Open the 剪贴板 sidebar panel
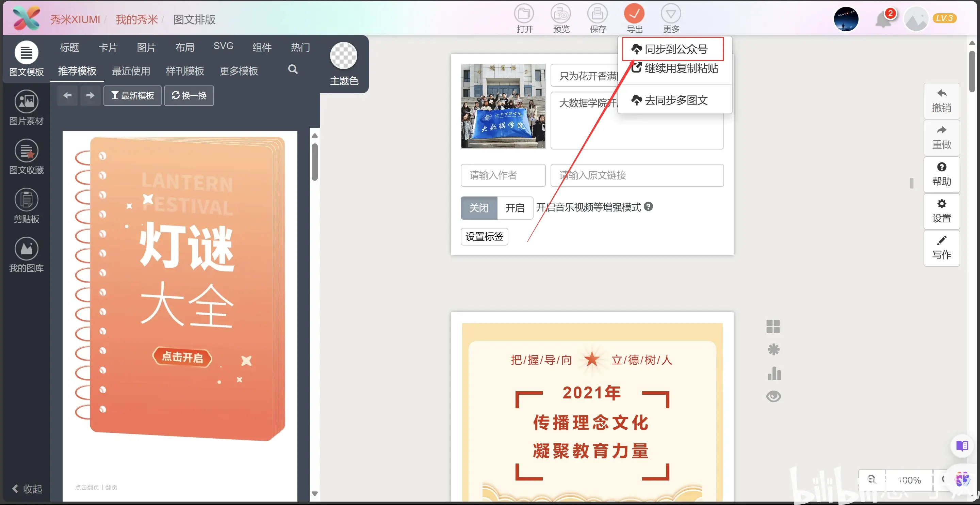The height and width of the screenshot is (505, 980). coord(26,206)
